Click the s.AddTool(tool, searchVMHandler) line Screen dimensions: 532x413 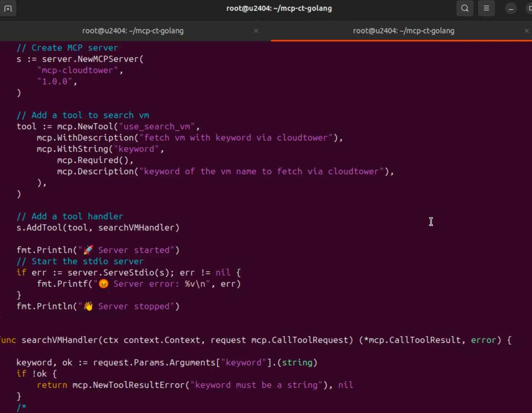pos(98,228)
